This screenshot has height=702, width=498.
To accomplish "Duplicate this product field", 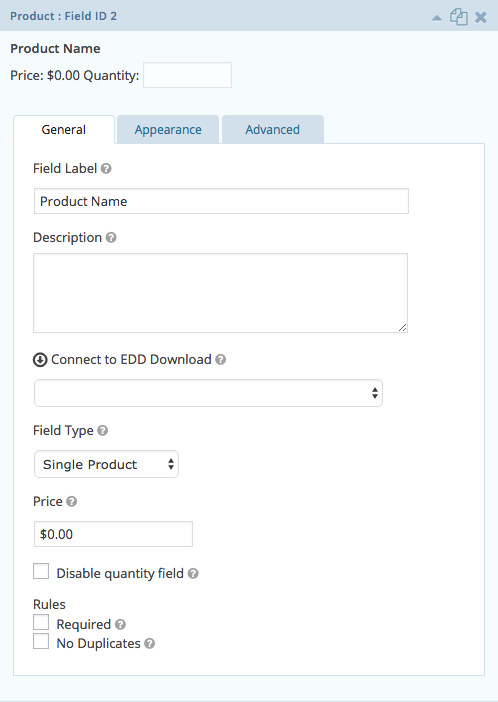I will coord(459,17).
